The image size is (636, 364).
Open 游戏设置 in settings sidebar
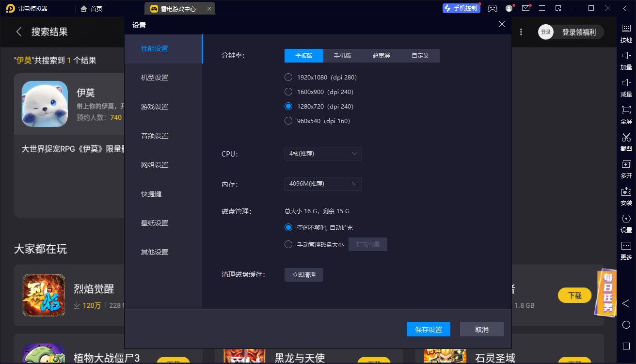tap(155, 107)
